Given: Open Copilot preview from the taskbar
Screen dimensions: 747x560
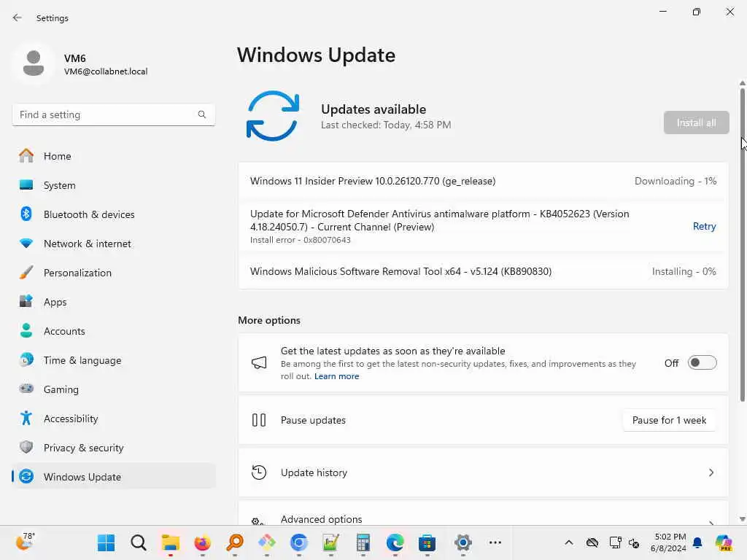Looking at the screenshot, I should (723, 542).
